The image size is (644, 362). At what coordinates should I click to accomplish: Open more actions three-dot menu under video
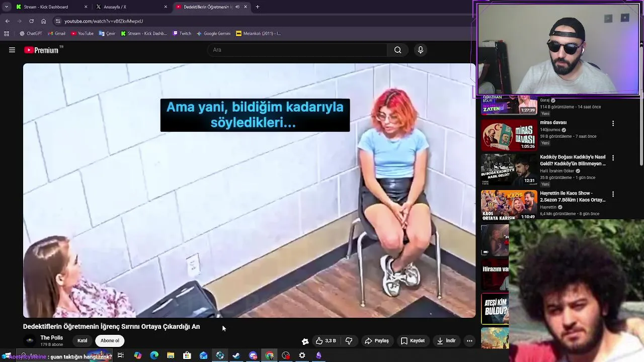pyautogui.click(x=469, y=340)
